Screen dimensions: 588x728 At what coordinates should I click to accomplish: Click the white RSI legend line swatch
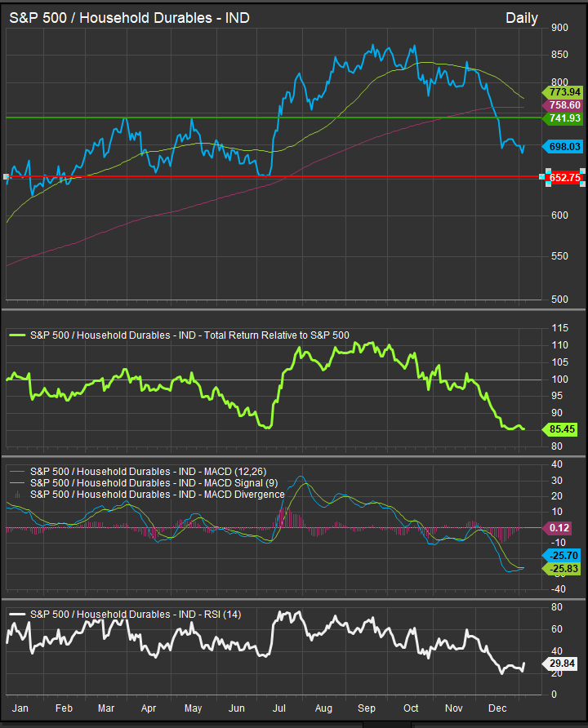click(17, 615)
